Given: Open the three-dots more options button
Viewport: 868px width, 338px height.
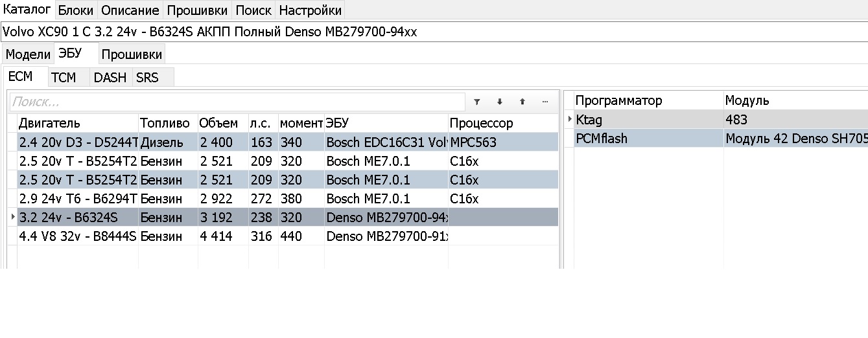Looking at the screenshot, I should click(545, 102).
